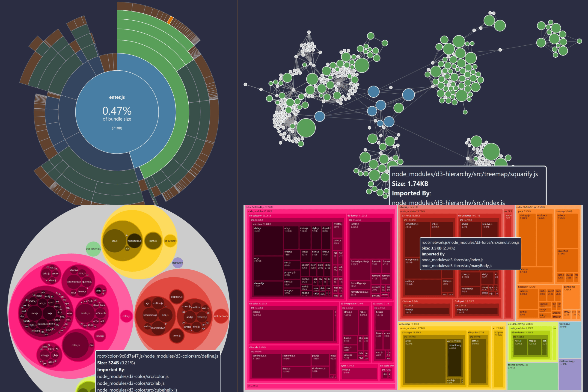Click the enter.js center circle in sunburst chart

[x=117, y=112]
